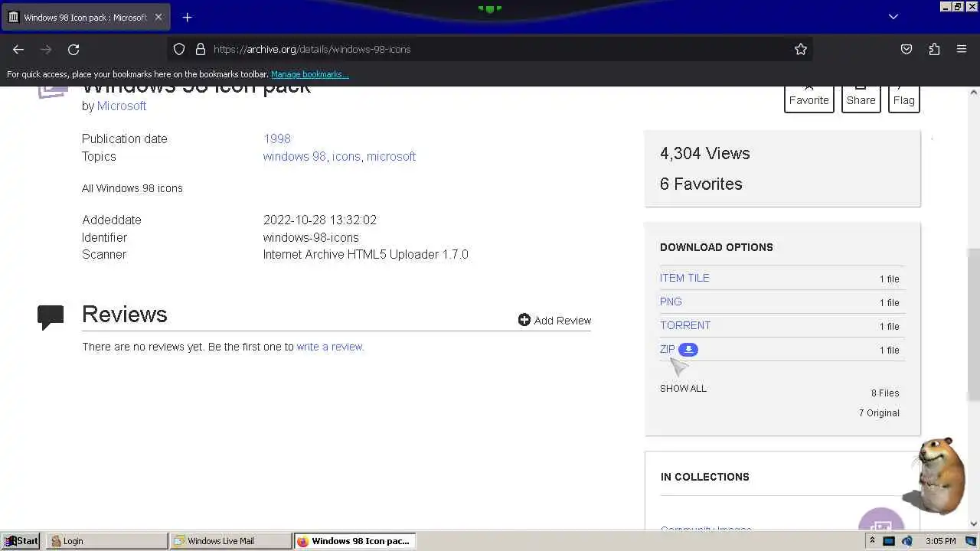980x551 pixels.
Task: Click the 4,304 Views text
Action: pos(705,153)
